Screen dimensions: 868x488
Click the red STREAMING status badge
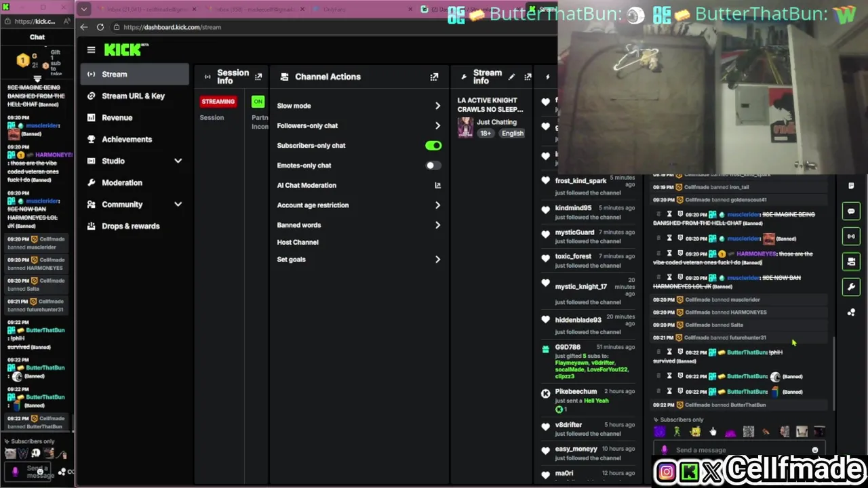218,102
